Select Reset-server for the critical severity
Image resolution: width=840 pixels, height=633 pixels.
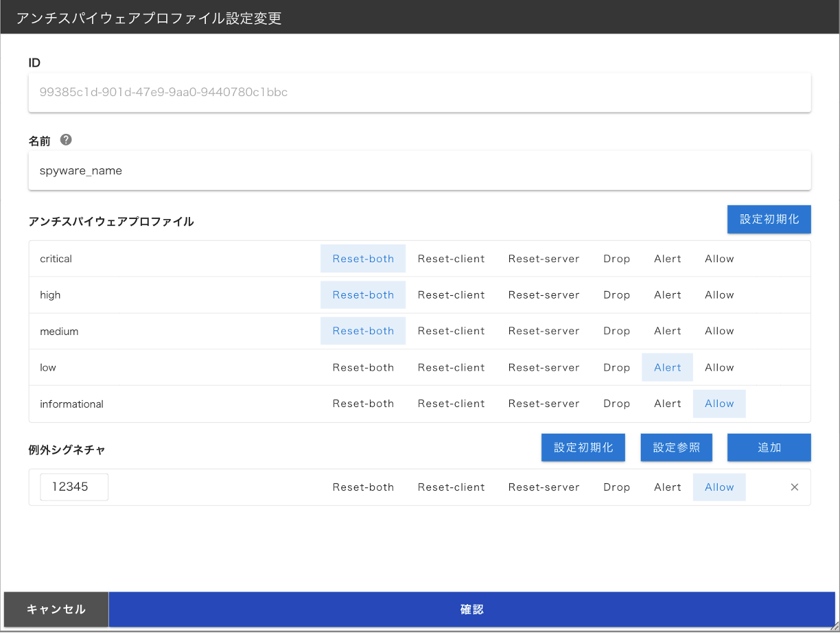(544, 259)
